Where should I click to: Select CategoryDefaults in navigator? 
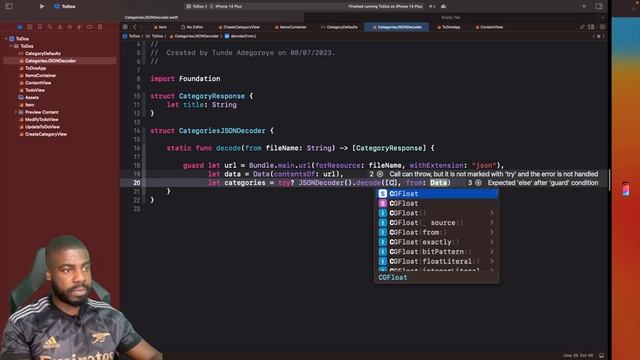[x=42, y=53]
